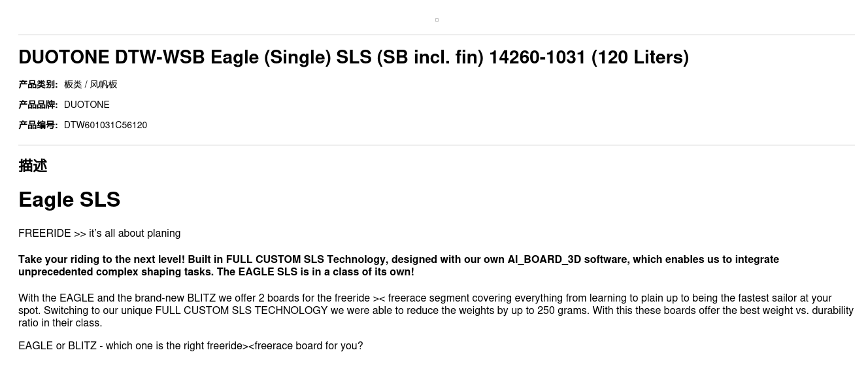This screenshot has height=382, width=868.
Task: Click the 产品类别 label
Action: 38,84
